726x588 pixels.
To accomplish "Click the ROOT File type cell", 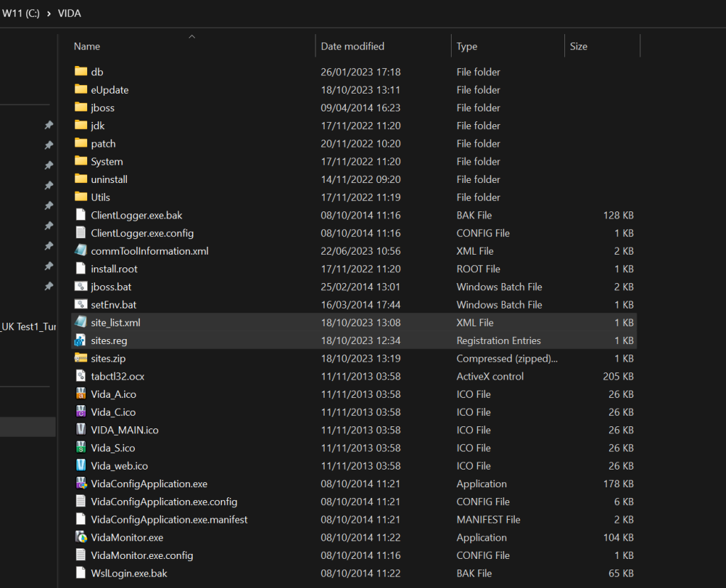I will tap(479, 269).
